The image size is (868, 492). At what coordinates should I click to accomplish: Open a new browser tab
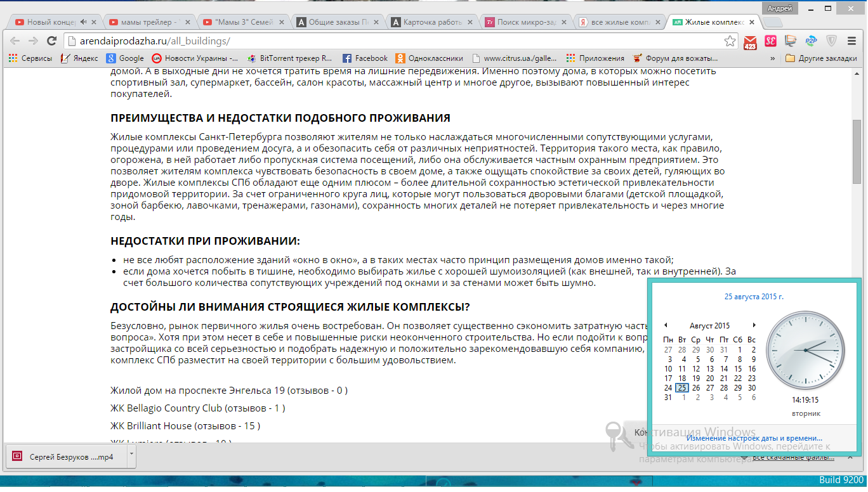tap(773, 22)
